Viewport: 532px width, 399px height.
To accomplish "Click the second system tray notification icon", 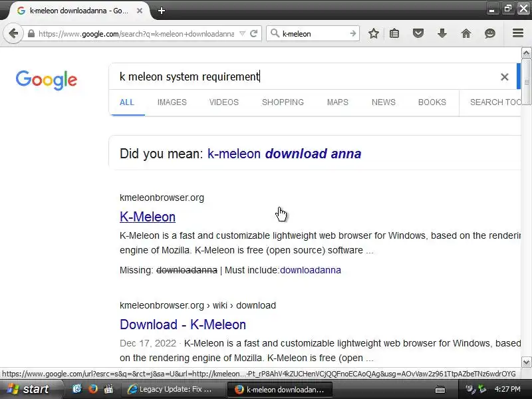I will click(481, 389).
